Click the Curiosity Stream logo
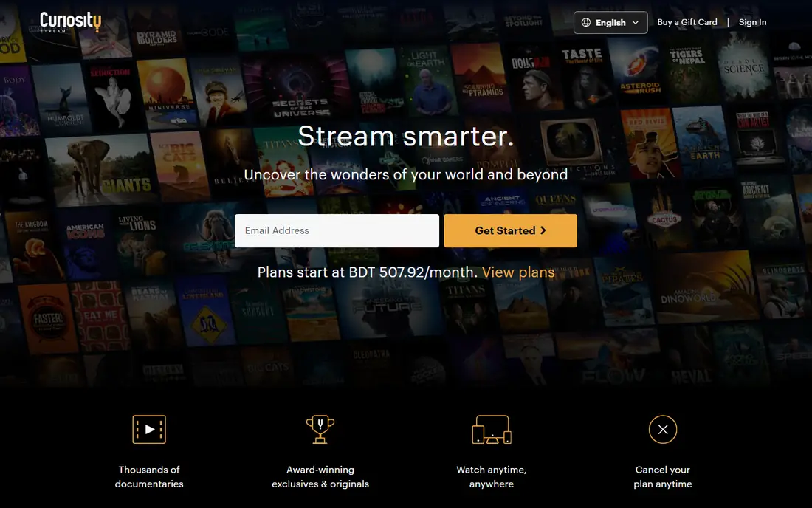Image resolution: width=812 pixels, height=508 pixels. [70, 22]
